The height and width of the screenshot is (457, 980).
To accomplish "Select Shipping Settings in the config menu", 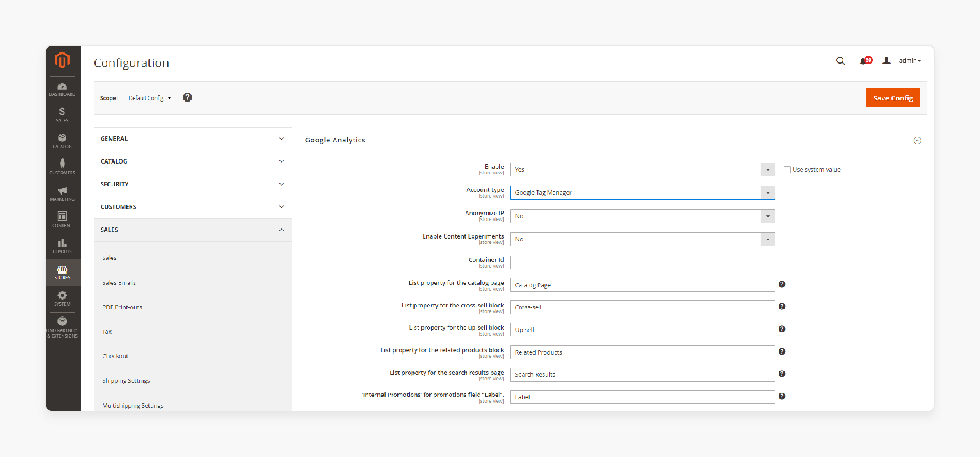I will coord(126,381).
